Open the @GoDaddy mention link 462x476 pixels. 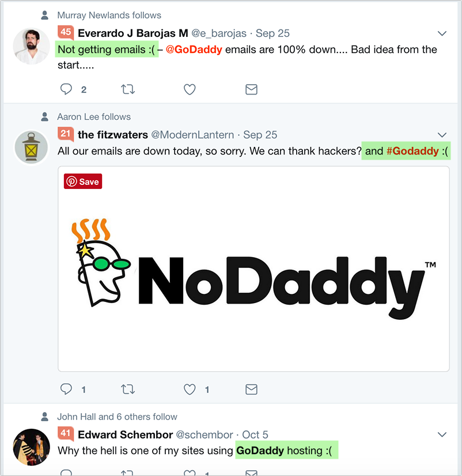pos(194,49)
